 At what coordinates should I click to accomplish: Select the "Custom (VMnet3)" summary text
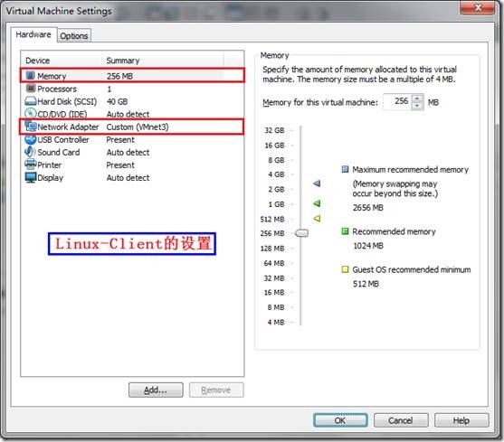(138, 127)
